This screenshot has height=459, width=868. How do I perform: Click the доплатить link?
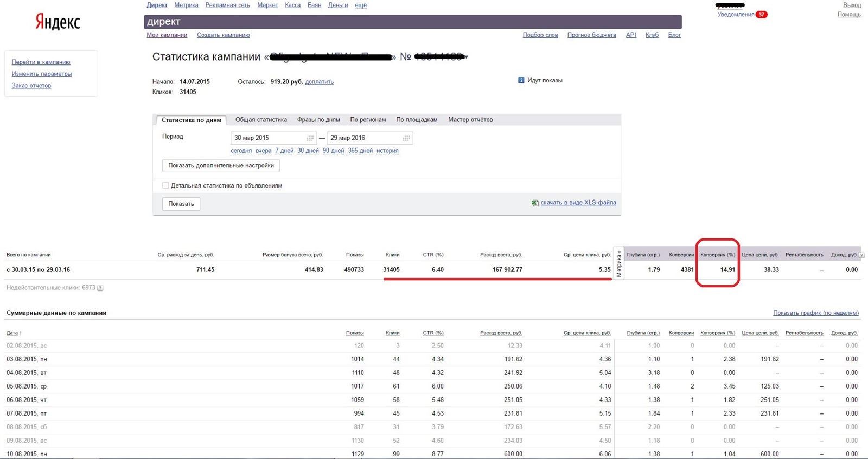coord(319,82)
